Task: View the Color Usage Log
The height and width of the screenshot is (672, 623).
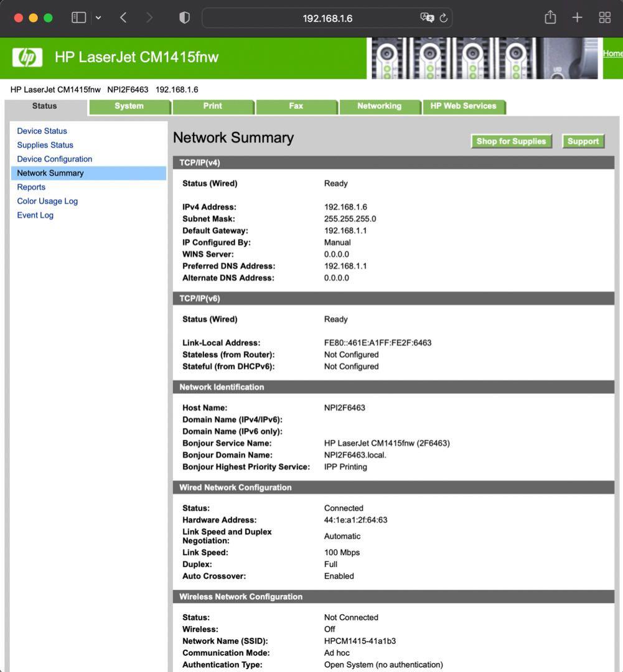Action: click(x=47, y=202)
